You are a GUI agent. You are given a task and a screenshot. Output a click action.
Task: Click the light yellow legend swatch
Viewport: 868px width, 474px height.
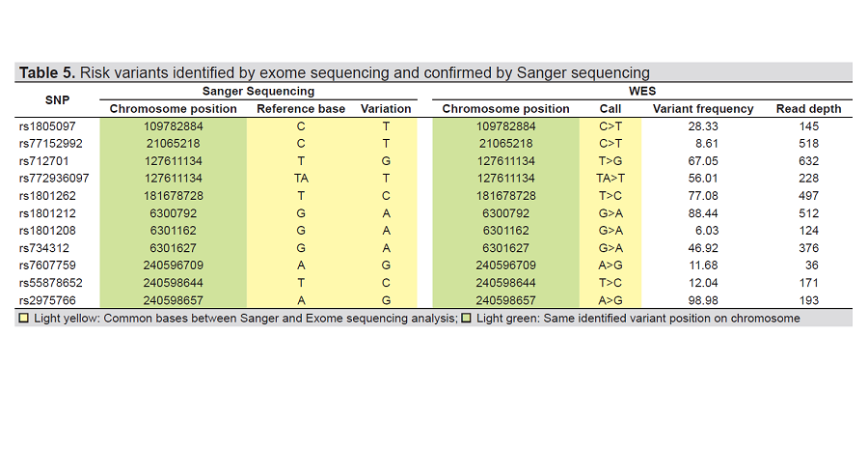point(24,319)
